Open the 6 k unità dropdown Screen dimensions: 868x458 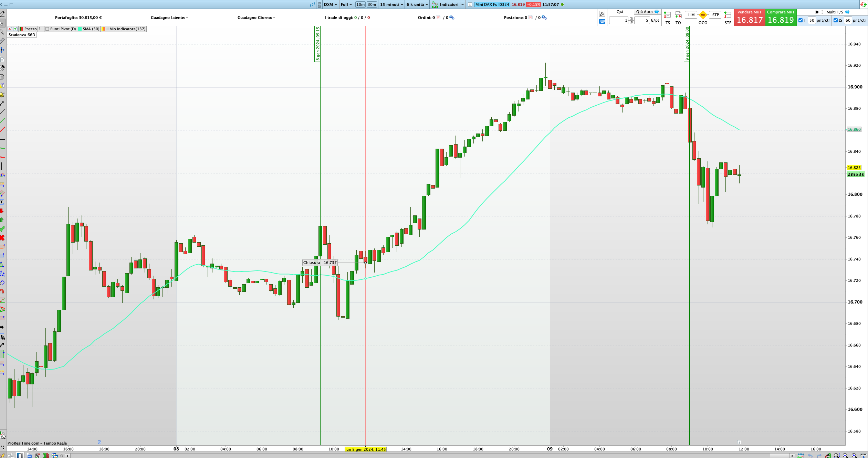coord(417,4)
